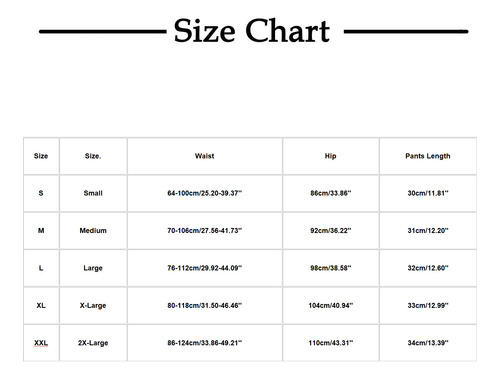The image size is (500, 379).
Task: Select the Waist column header
Action: click(205, 156)
